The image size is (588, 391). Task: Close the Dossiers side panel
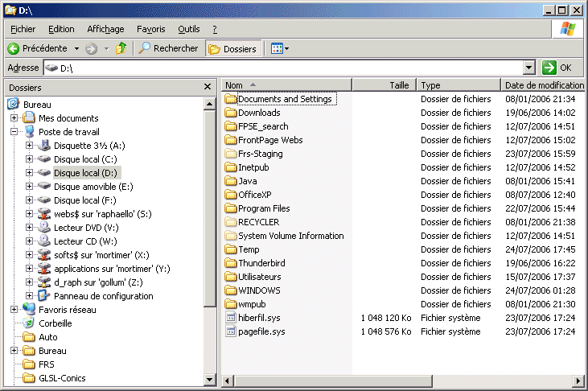point(208,87)
